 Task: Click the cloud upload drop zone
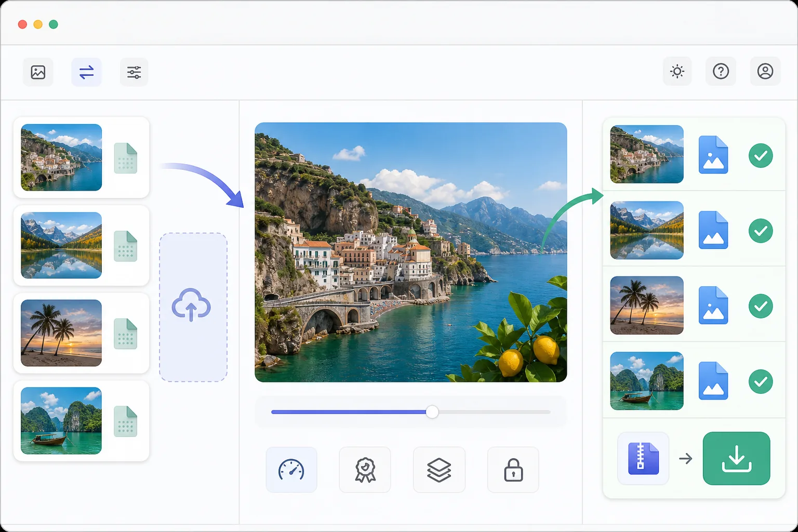click(193, 307)
